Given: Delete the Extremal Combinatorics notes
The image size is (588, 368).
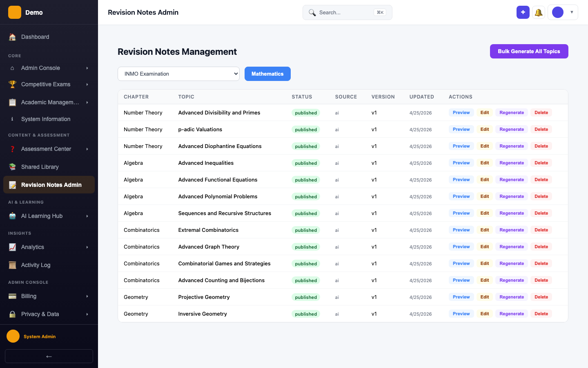Looking at the screenshot, I should pyautogui.click(x=541, y=230).
